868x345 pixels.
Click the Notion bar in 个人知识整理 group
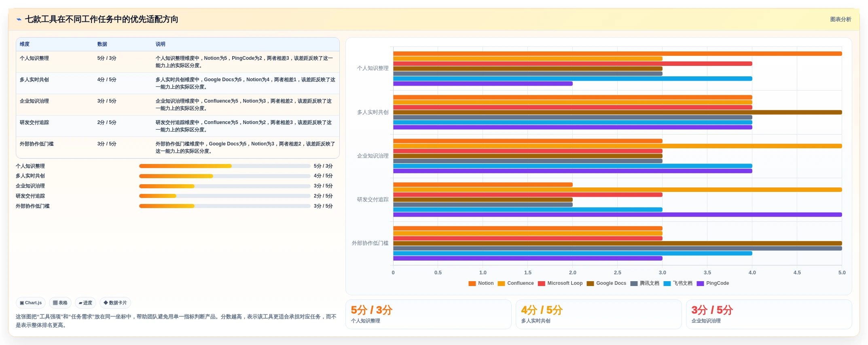pyautogui.click(x=618, y=54)
